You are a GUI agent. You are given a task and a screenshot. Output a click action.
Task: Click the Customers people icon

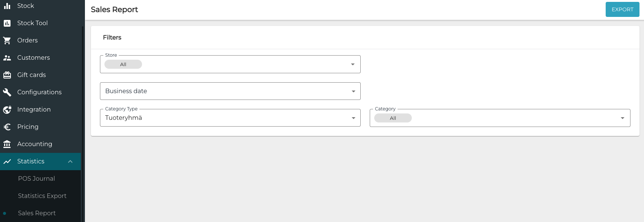[x=7, y=58]
